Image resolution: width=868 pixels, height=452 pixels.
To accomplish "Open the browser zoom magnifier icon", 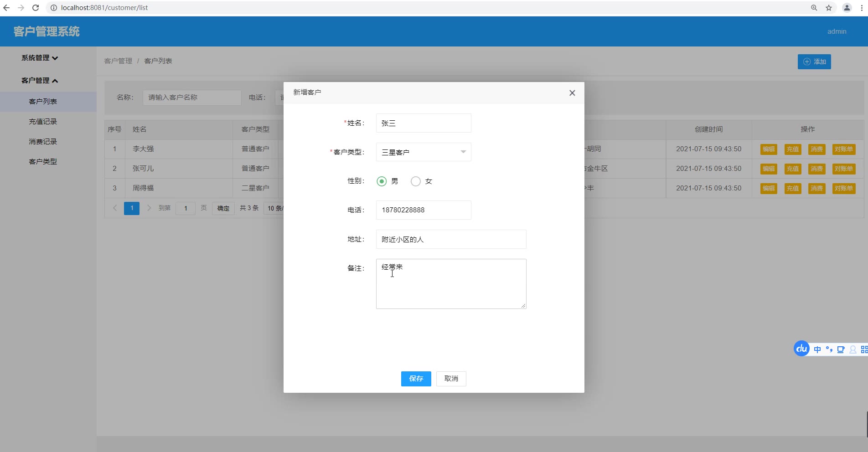I will pyautogui.click(x=814, y=8).
